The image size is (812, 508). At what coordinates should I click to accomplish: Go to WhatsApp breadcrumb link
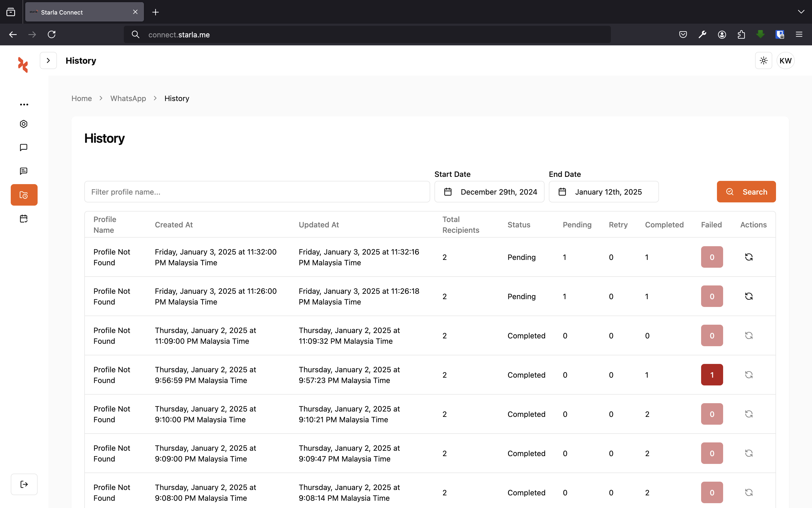pyautogui.click(x=128, y=98)
